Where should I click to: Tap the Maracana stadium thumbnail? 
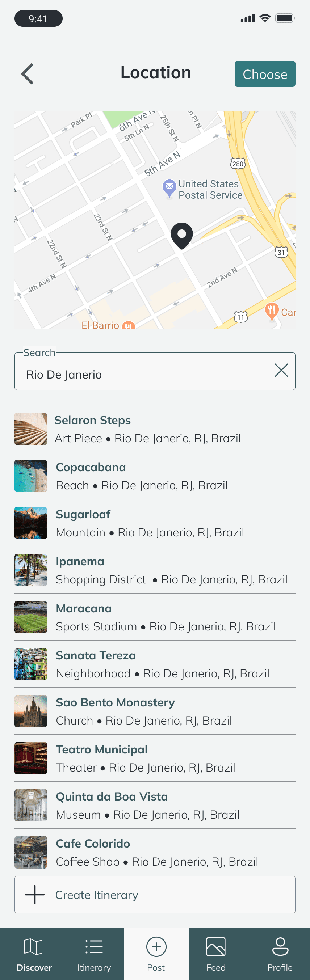31,617
